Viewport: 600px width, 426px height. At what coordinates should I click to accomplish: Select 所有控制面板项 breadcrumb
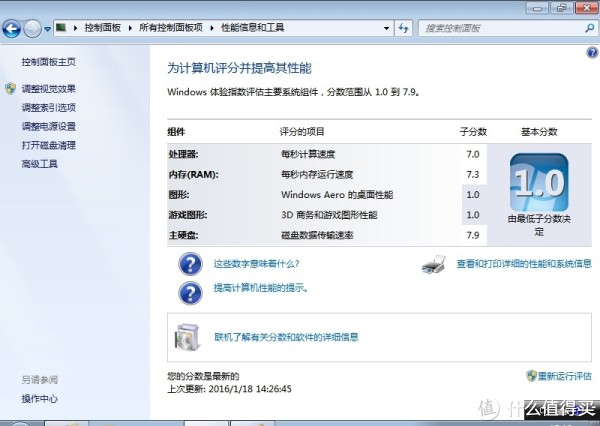click(x=171, y=28)
